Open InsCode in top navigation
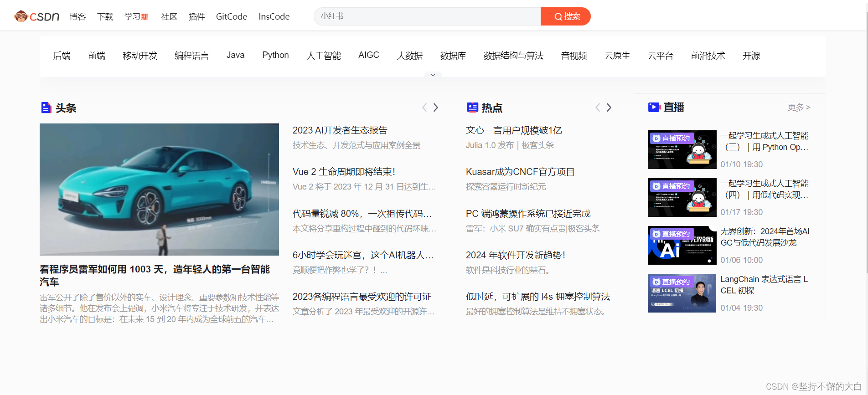Viewport: 868px width, 395px height. click(x=274, y=16)
